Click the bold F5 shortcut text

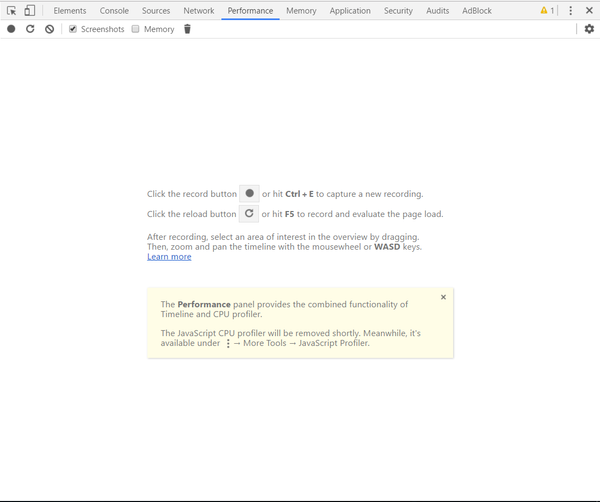tap(289, 214)
